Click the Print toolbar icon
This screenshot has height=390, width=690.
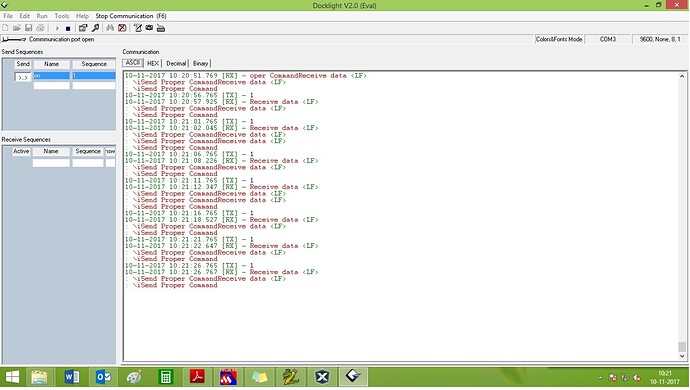(x=40, y=28)
